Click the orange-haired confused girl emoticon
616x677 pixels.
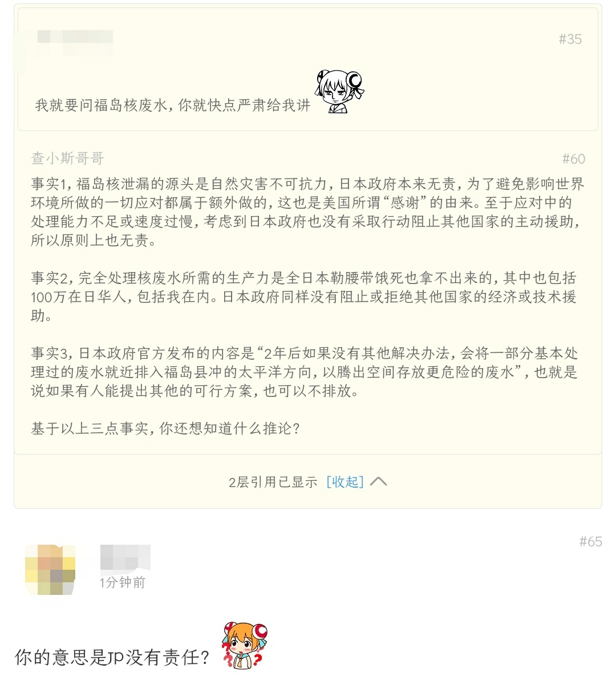click(244, 646)
